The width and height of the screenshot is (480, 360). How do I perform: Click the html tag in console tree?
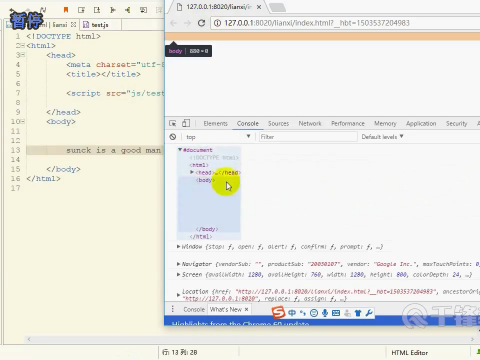pos(199,165)
